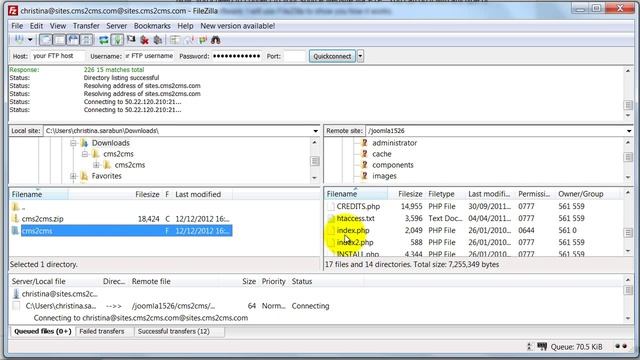Switch to Failed transfers tab

coord(102,331)
